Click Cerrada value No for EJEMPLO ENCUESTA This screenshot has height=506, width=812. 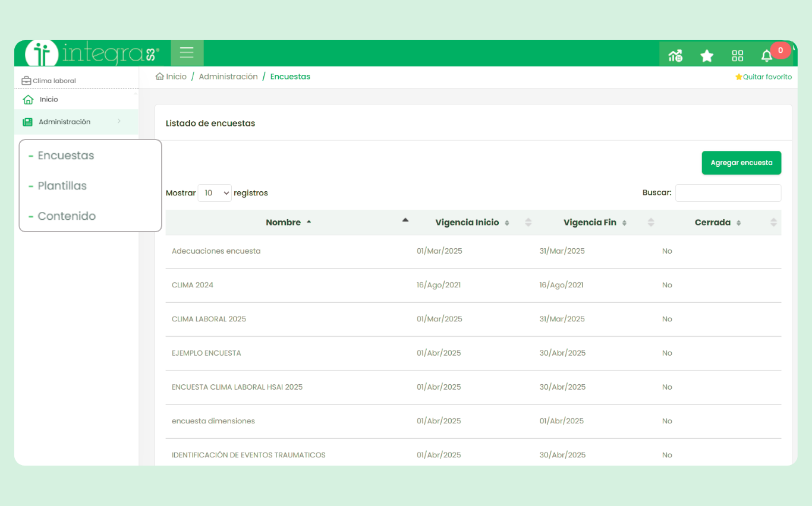pos(667,353)
